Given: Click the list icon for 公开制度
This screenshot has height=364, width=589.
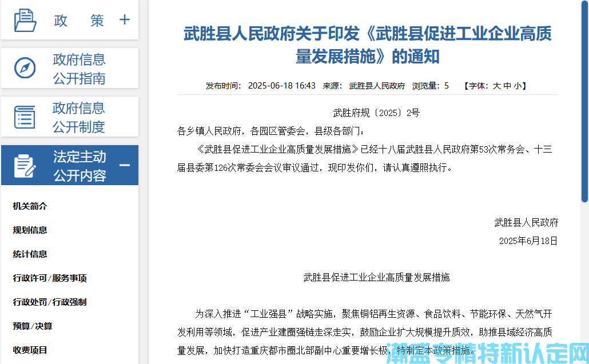Looking at the screenshot, I should click(x=25, y=117).
